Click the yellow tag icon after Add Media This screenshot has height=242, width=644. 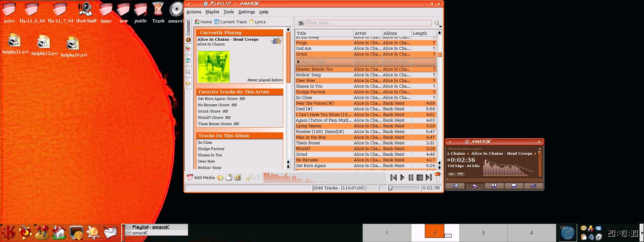coord(220,178)
